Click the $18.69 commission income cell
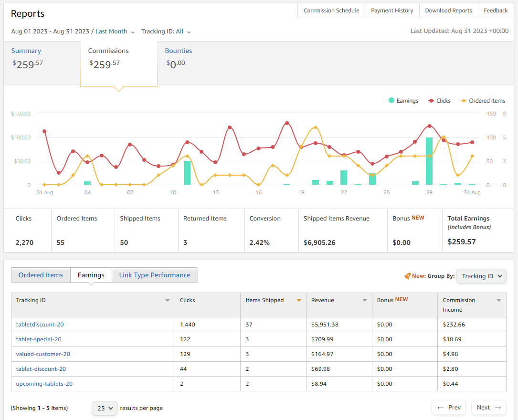This screenshot has height=420, width=518. (472, 339)
